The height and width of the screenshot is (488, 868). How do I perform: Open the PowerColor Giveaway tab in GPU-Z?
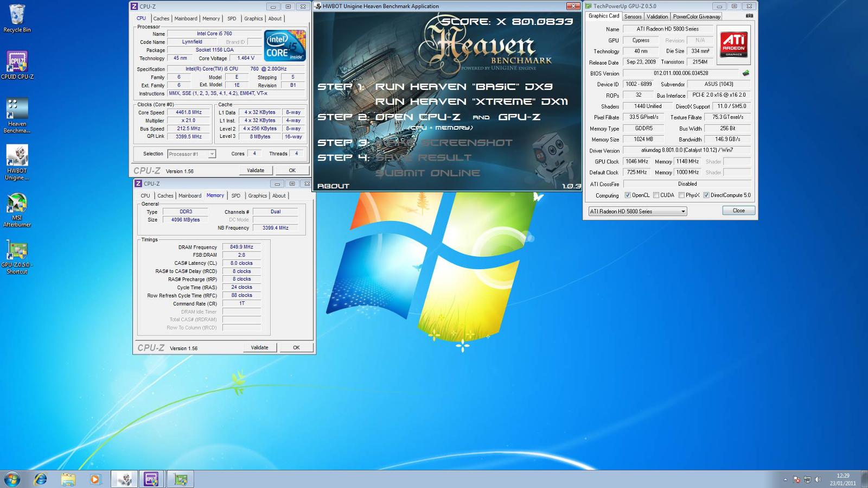[697, 17]
